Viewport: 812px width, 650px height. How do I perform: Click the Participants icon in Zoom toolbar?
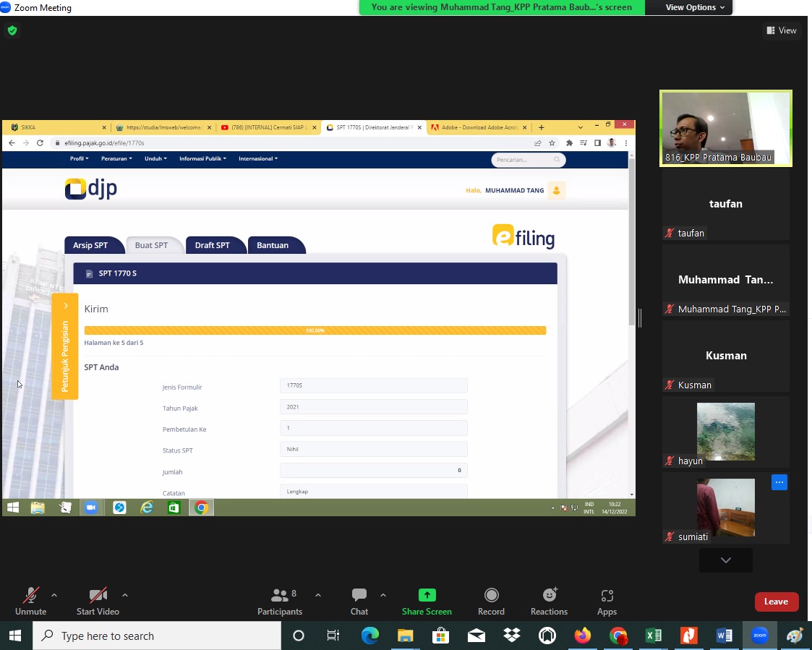pos(279,595)
